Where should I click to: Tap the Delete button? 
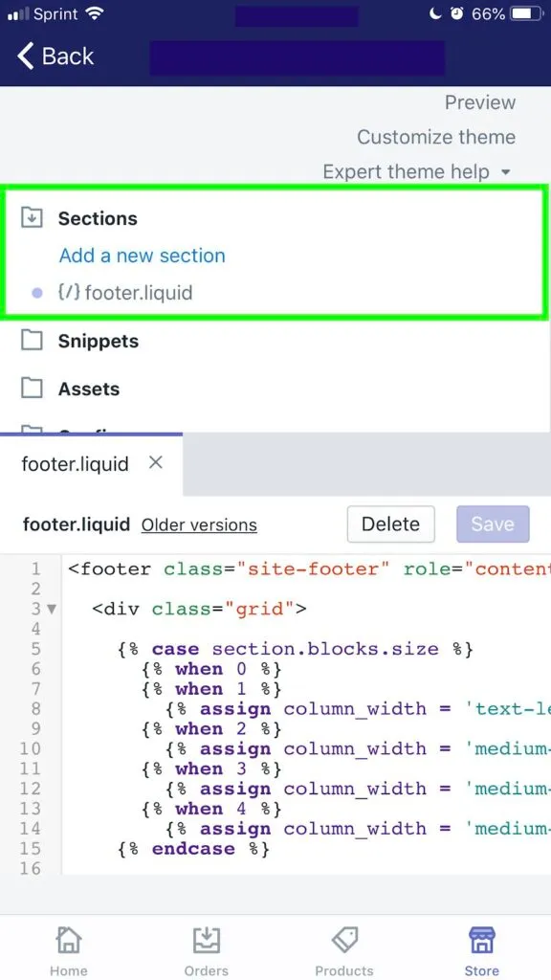pyautogui.click(x=390, y=524)
